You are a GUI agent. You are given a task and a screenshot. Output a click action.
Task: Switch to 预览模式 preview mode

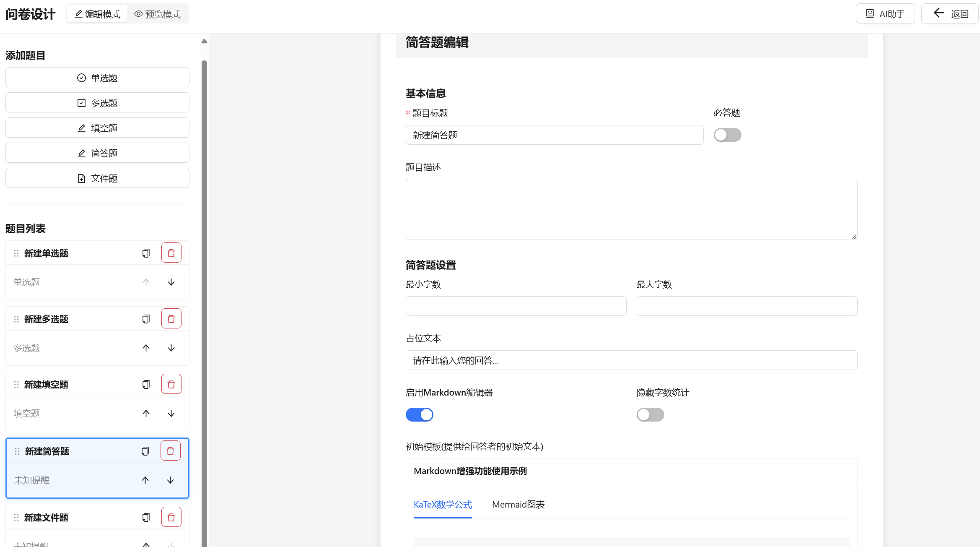point(158,14)
